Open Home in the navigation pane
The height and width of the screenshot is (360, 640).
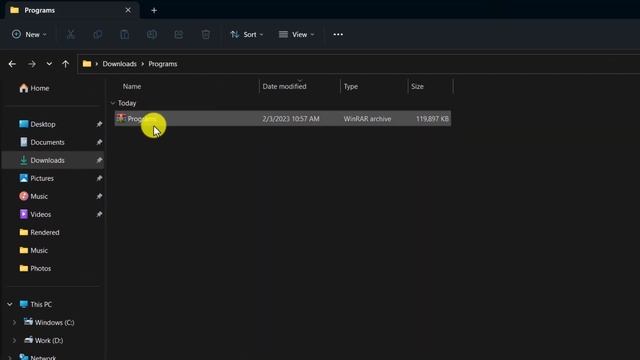34,88
